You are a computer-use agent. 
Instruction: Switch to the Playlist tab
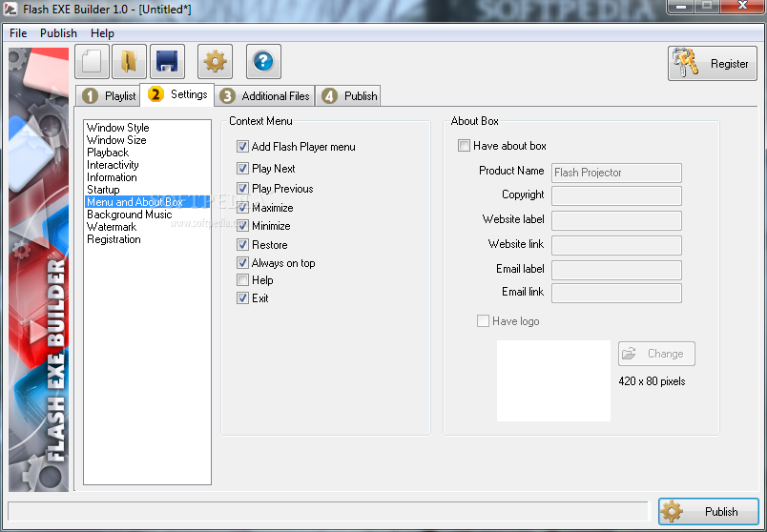pos(109,96)
